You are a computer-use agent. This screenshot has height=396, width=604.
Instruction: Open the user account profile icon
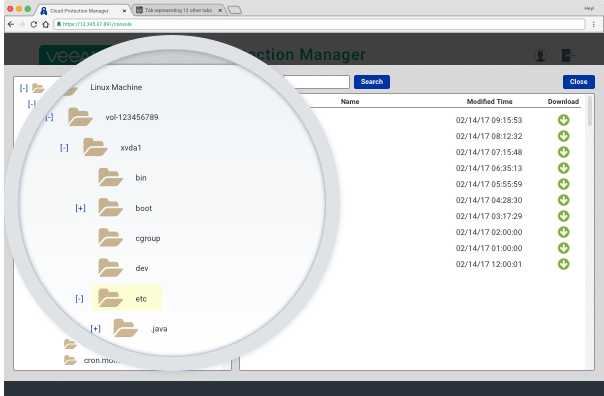pyautogui.click(x=540, y=55)
